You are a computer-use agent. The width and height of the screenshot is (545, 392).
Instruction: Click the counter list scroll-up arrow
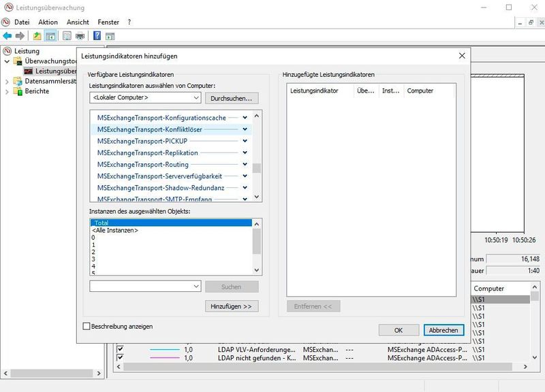coord(257,116)
